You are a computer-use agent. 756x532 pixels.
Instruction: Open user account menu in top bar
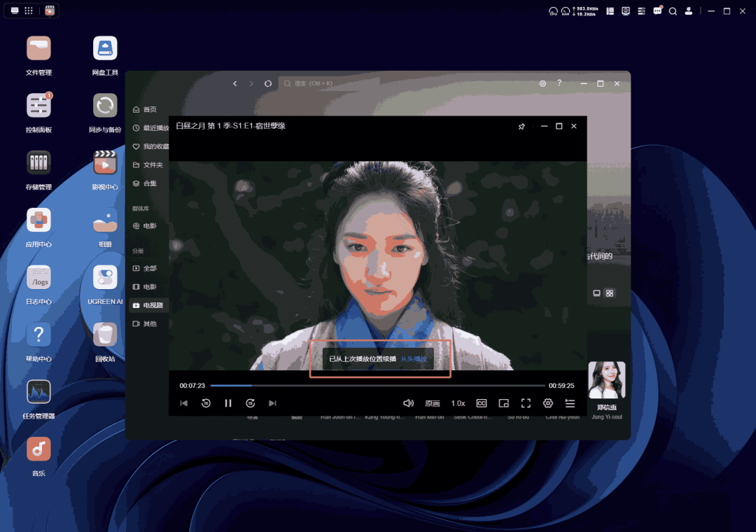(689, 10)
